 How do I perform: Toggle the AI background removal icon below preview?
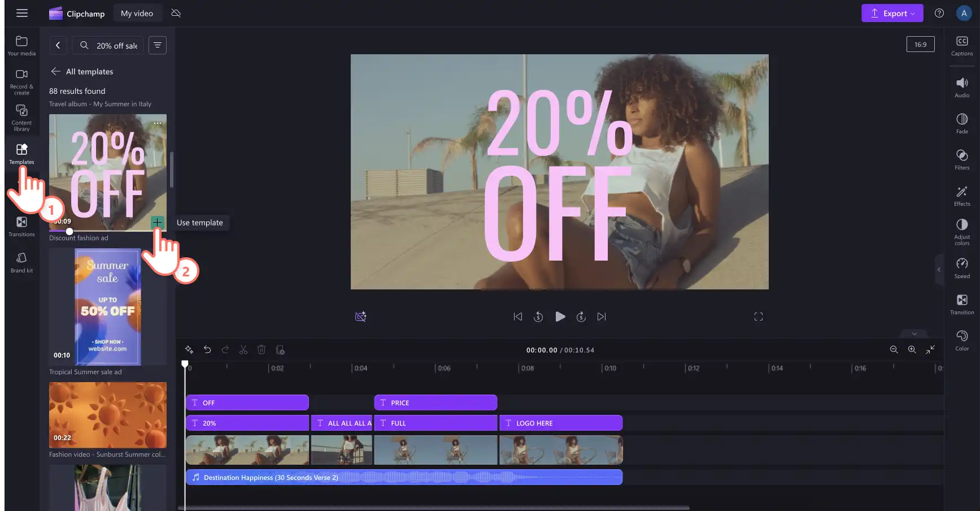point(360,317)
